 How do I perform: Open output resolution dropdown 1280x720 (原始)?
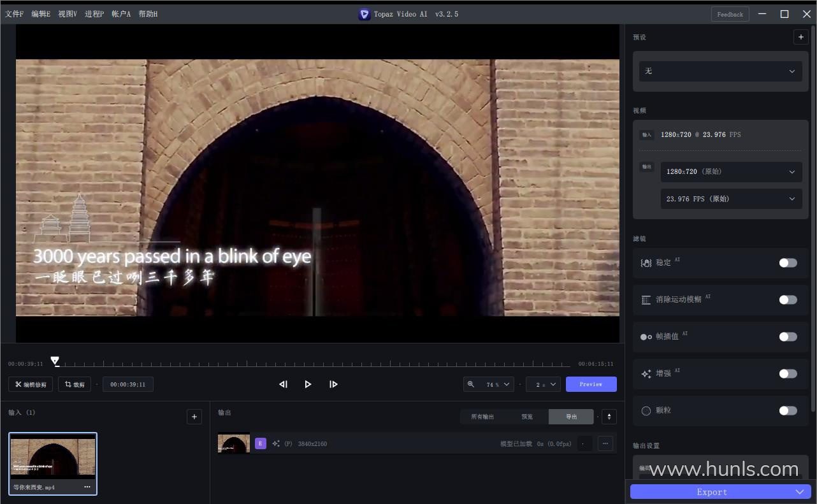[x=731, y=171]
